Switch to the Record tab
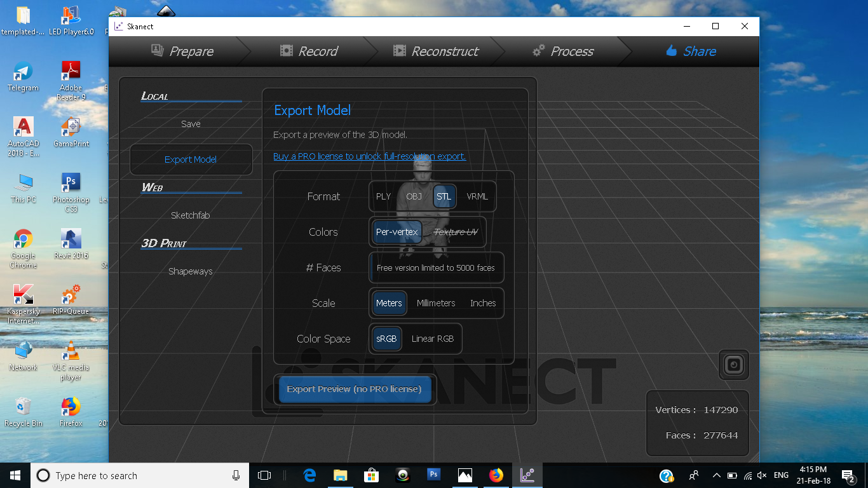The width and height of the screenshot is (868, 488). (x=309, y=51)
